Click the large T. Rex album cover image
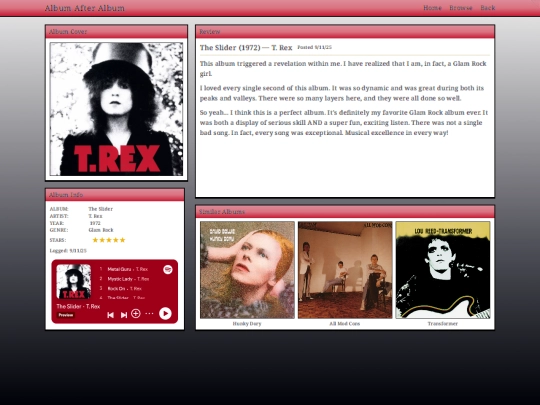The height and width of the screenshot is (405, 540). tap(116, 109)
